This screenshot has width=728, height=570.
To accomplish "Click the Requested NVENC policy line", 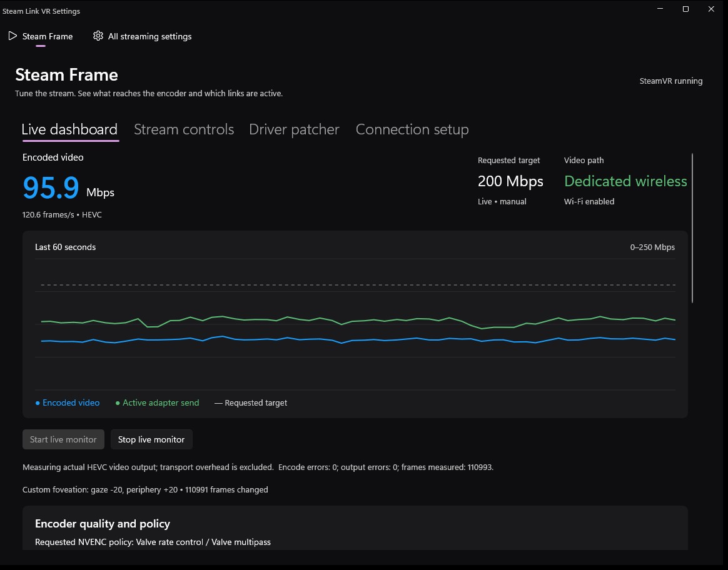I will (x=153, y=542).
